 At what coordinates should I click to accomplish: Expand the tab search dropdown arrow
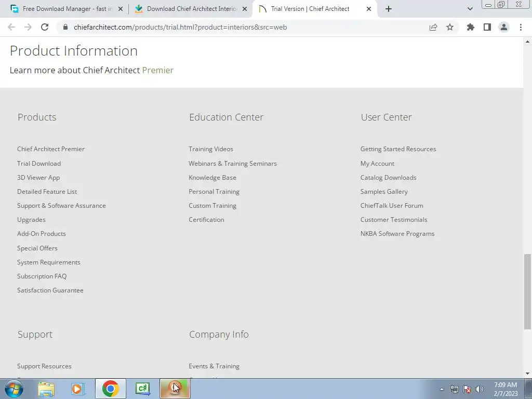(x=470, y=9)
